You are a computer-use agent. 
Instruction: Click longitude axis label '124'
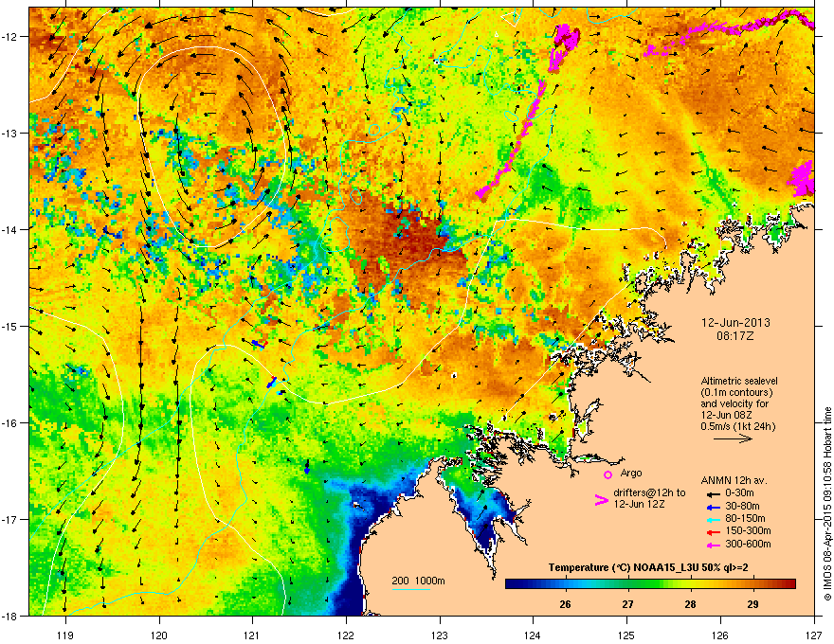[x=533, y=635]
